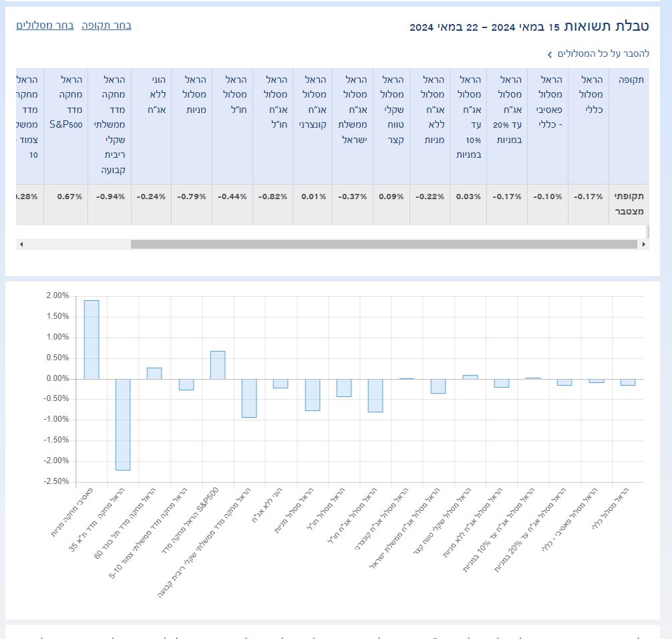Screen dimensions: 672x639
Task: Click the chart bar for מחקה מדד S&P500
Action: [218, 365]
